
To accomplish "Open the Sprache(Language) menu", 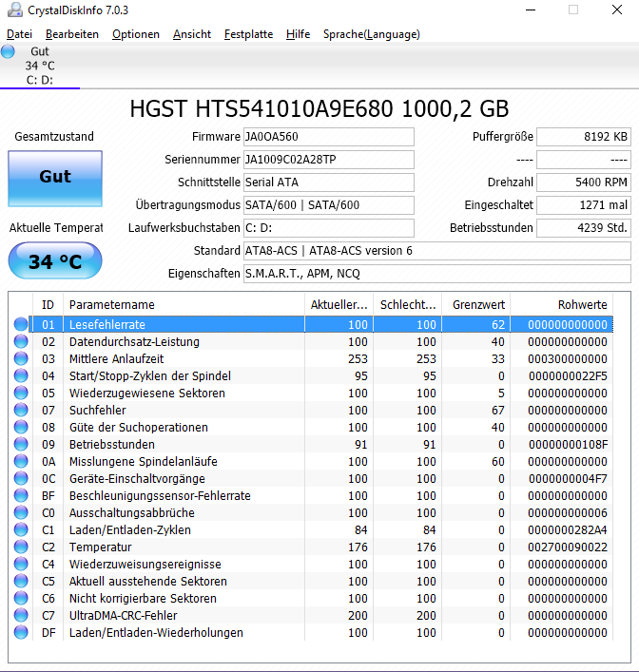I will pos(372,34).
